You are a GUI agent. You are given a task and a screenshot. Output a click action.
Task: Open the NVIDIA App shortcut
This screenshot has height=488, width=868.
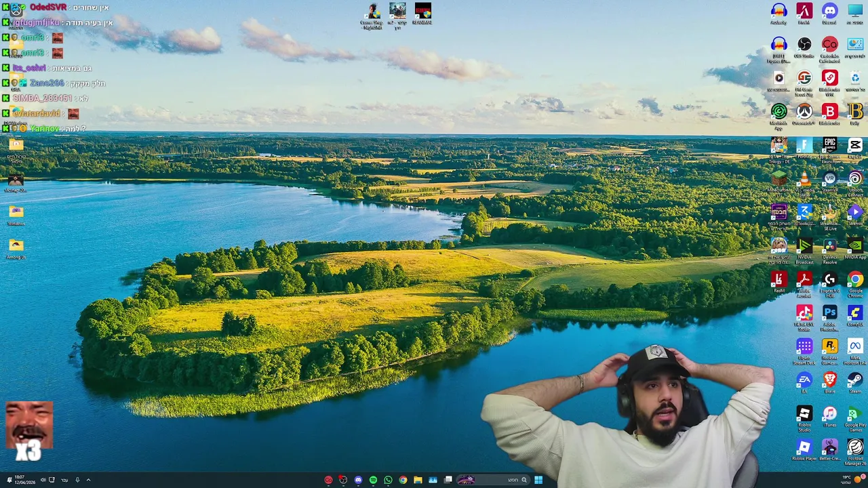click(x=855, y=247)
